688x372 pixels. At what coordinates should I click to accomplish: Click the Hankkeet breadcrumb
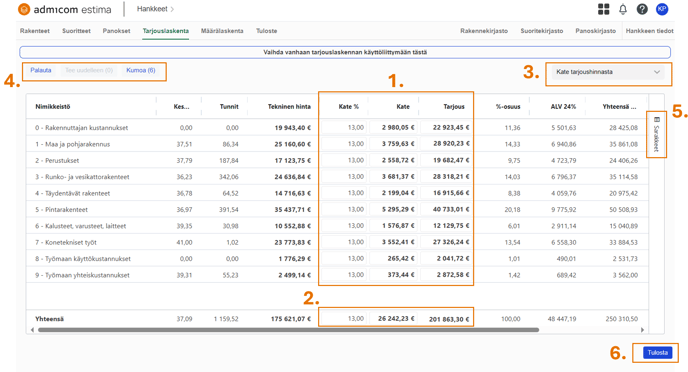pyautogui.click(x=152, y=9)
